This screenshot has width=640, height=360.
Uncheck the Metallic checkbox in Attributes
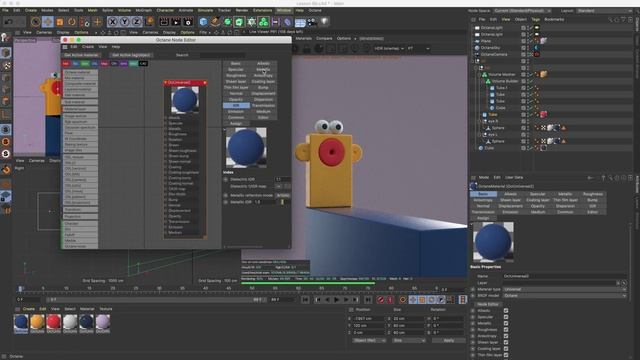point(506,323)
